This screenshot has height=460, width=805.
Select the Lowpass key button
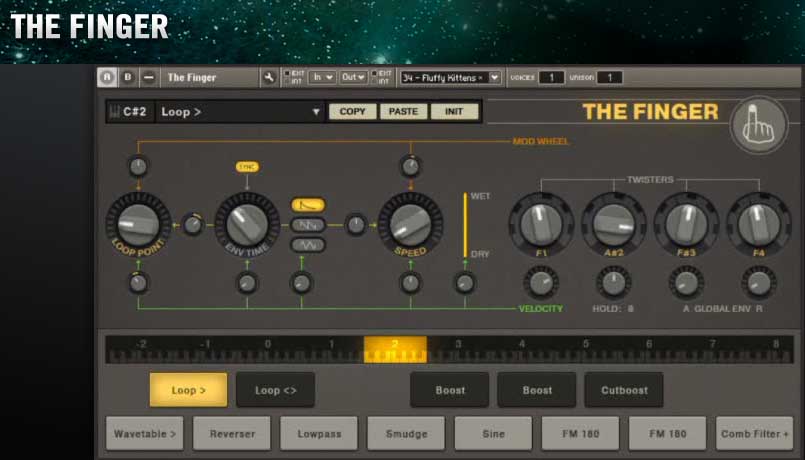(319, 434)
